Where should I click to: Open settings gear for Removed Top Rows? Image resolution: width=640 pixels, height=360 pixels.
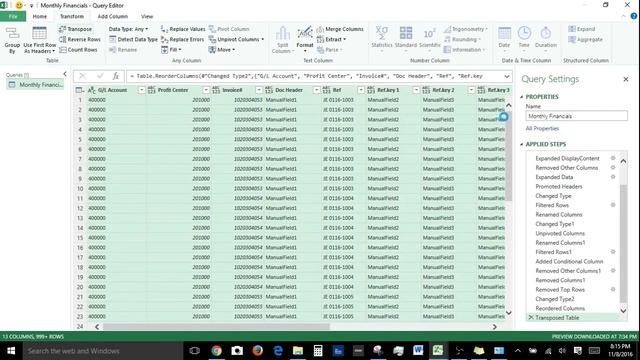(613, 290)
